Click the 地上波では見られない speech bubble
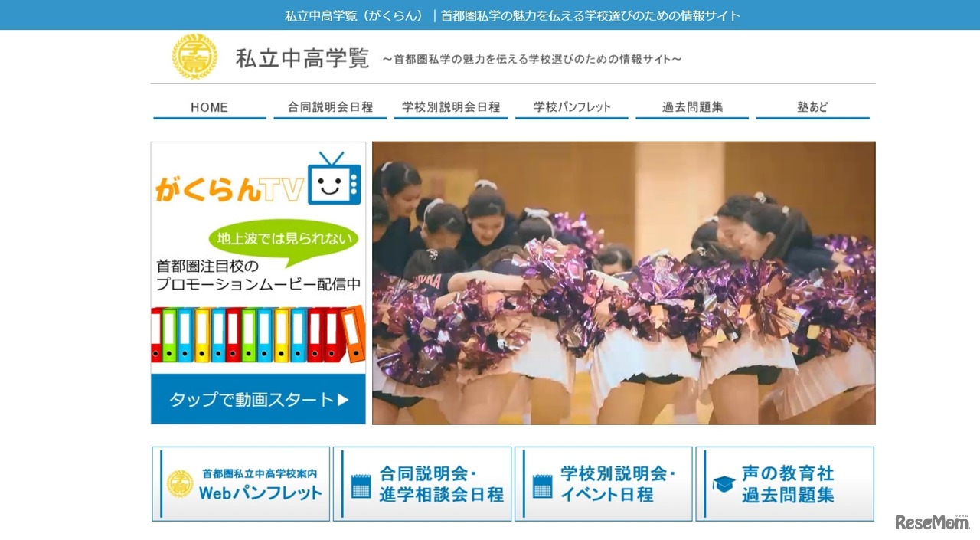Image resolution: width=980 pixels, height=540 pixels. click(285, 241)
